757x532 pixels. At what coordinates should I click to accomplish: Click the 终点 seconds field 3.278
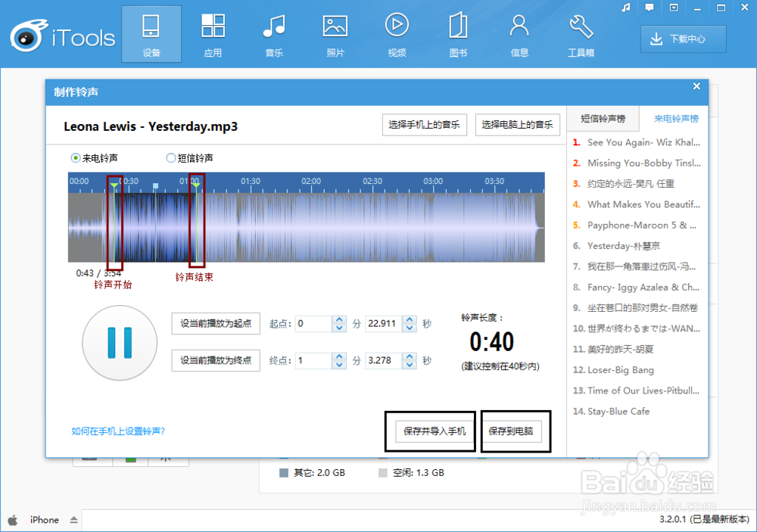click(x=383, y=360)
